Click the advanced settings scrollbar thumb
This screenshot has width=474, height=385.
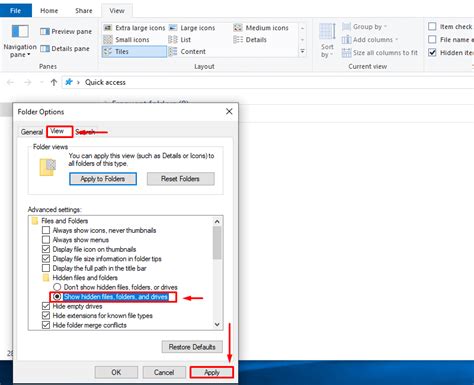pos(217,243)
